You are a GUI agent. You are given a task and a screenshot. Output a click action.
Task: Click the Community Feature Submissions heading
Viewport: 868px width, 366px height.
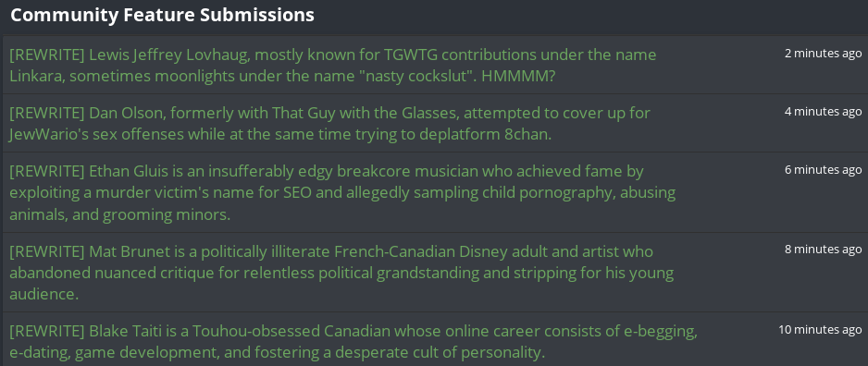point(162,15)
